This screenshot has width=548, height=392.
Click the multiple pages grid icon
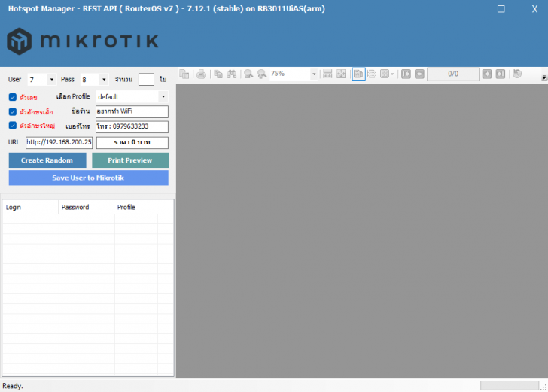tap(385, 74)
